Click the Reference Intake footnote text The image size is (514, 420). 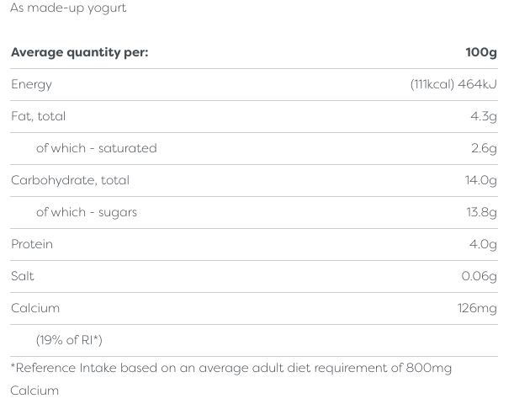231,368
